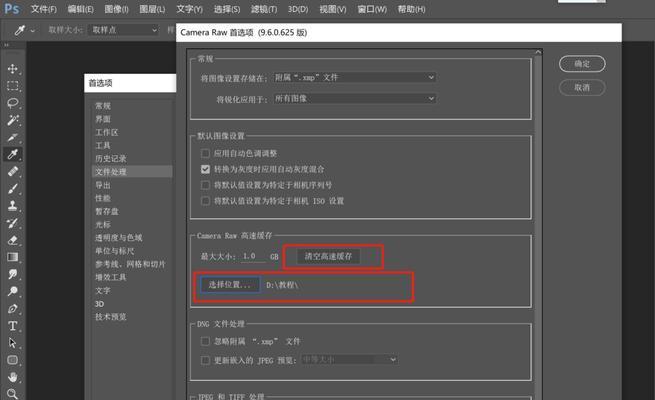This screenshot has width=655, height=400.
Task: Open 取样大小 dropdown in options bar
Action: (124, 30)
